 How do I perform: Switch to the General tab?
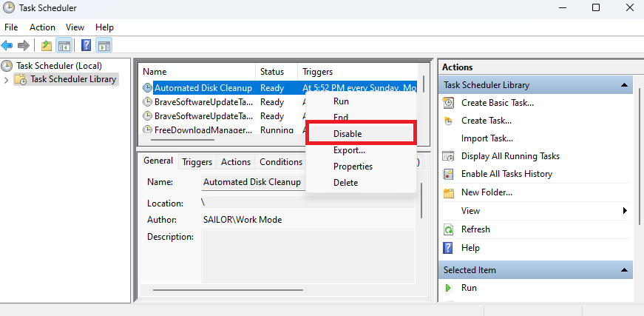tap(158, 161)
